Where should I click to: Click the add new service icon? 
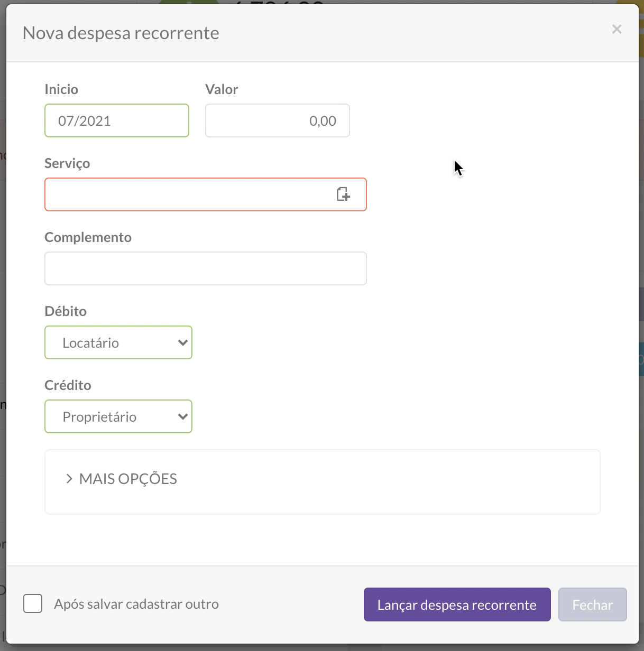pos(343,194)
